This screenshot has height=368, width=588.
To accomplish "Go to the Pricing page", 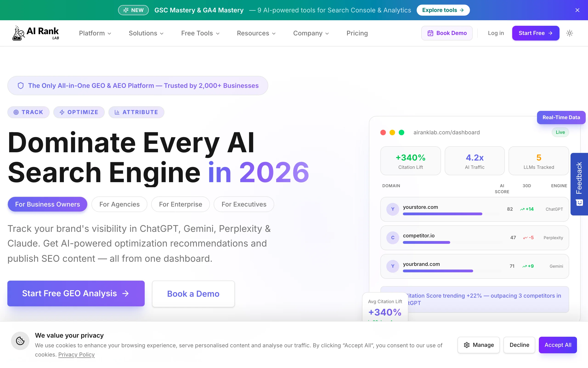I will pos(357,33).
